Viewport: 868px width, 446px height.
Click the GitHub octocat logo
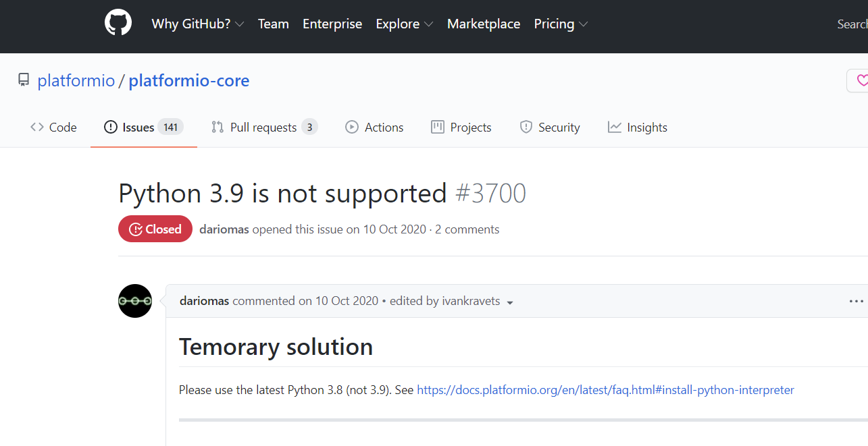click(118, 22)
